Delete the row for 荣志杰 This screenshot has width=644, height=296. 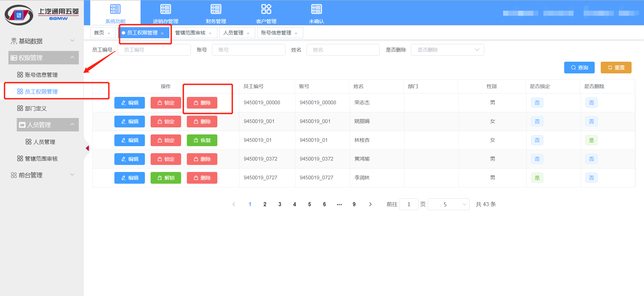coord(202,103)
